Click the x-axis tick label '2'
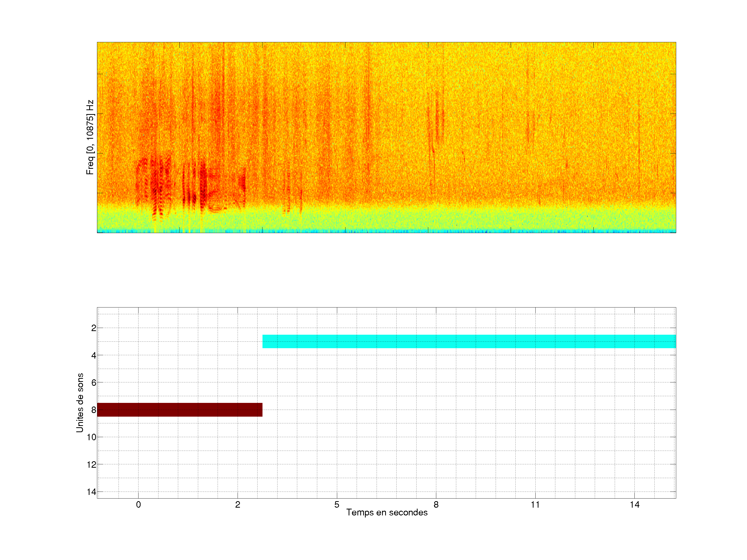This screenshot has height=560, width=747. click(x=237, y=505)
